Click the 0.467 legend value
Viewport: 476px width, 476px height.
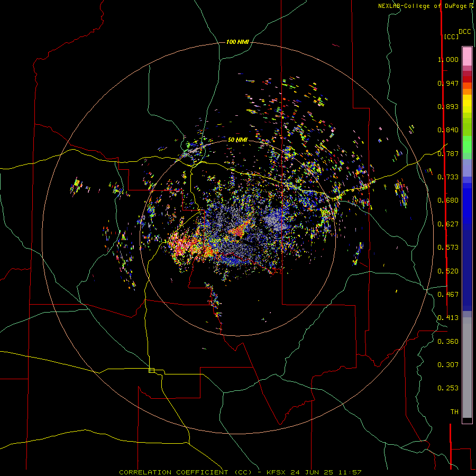tap(448, 295)
